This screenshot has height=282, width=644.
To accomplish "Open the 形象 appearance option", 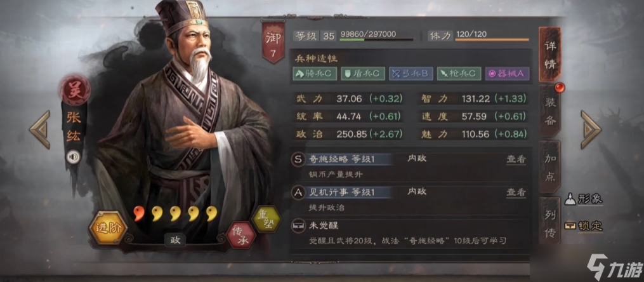I will point(583,199).
